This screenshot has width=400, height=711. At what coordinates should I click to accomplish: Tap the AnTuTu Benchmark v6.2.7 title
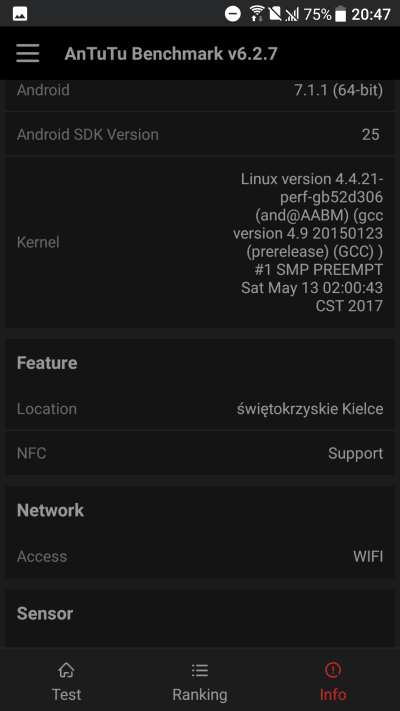coord(171,54)
